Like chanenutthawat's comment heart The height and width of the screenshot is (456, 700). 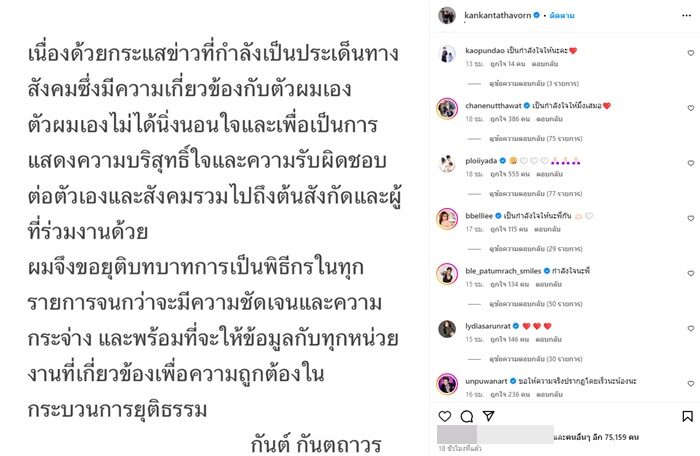point(691,108)
